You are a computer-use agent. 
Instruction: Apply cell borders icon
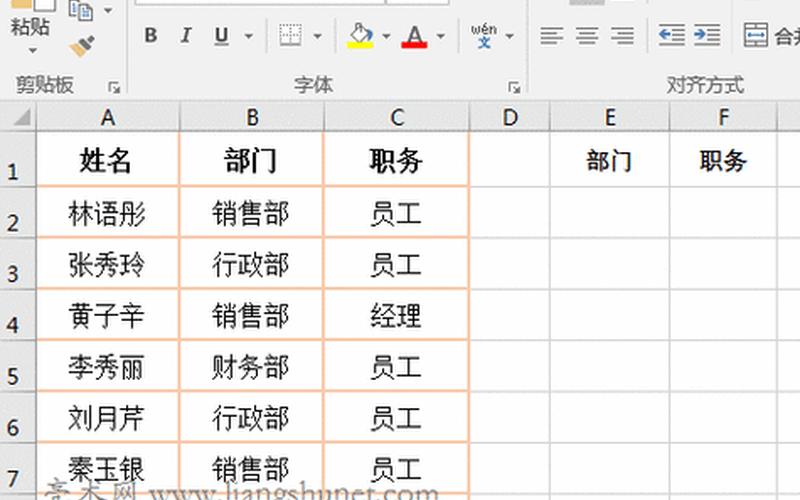290,36
